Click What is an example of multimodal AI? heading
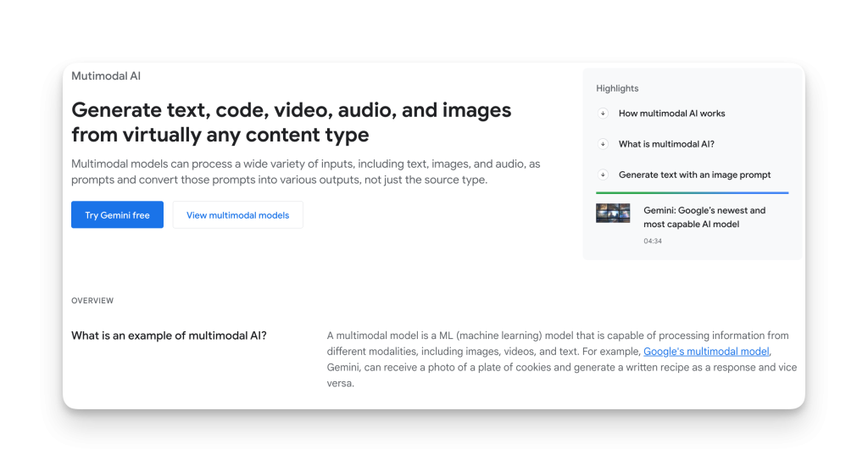 tap(169, 336)
